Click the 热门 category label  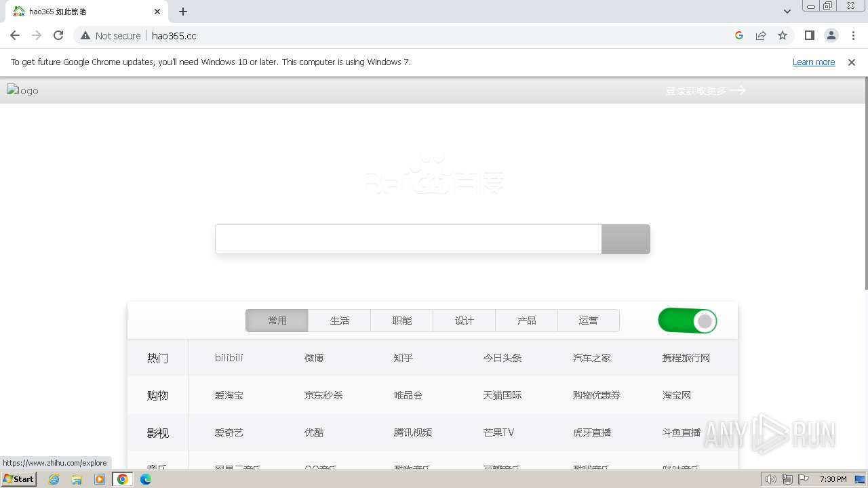[x=157, y=358]
